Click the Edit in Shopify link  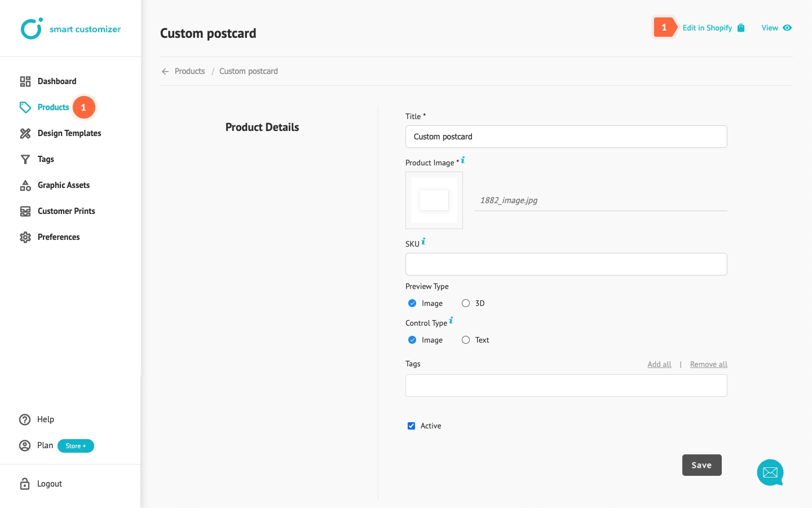point(707,28)
